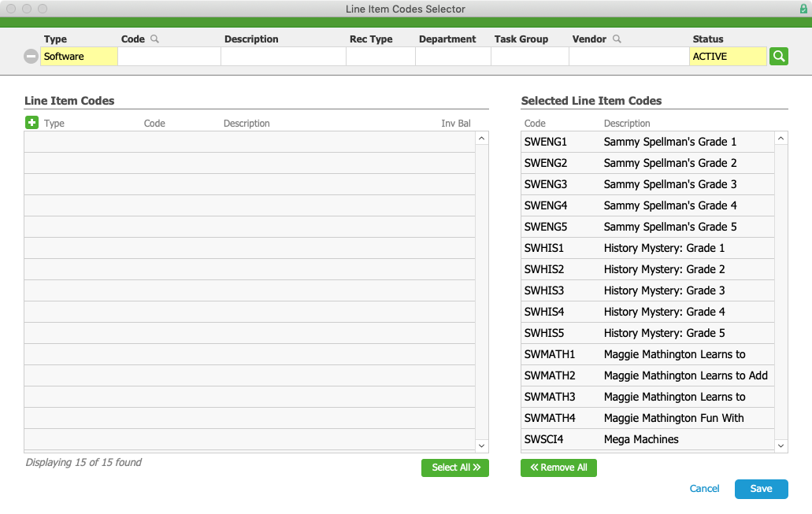
Task: Click the Cancel link
Action: [x=704, y=489]
